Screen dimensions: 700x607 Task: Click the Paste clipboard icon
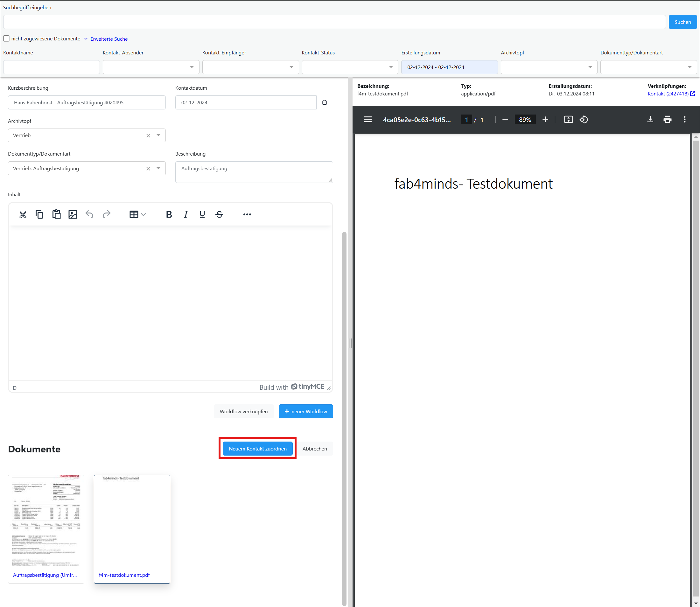pyautogui.click(x=56, y=214)
